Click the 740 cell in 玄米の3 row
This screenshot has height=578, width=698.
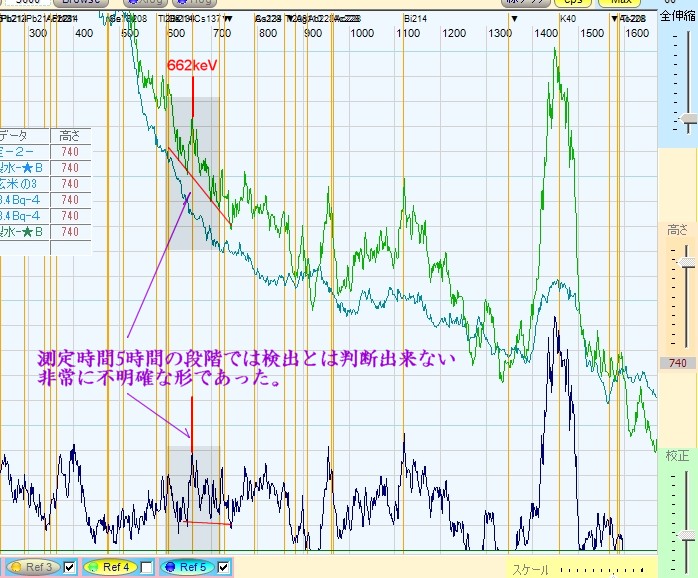click(x=70, y=184)
